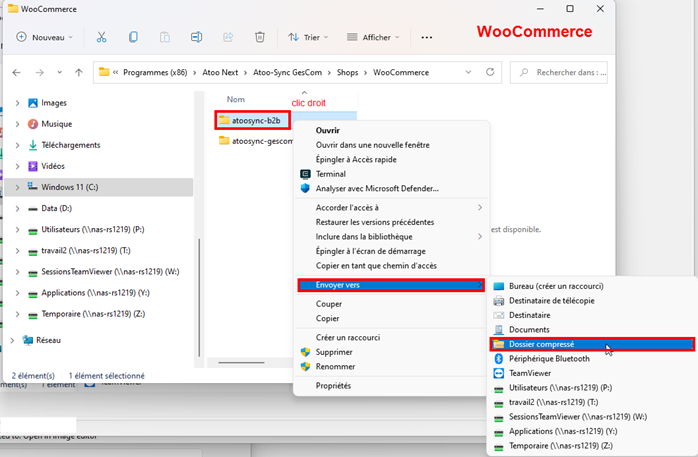Viewport: 698px width, 457px height.
Task: Click the Copy icon in toolbar
Action: (133, 37)
